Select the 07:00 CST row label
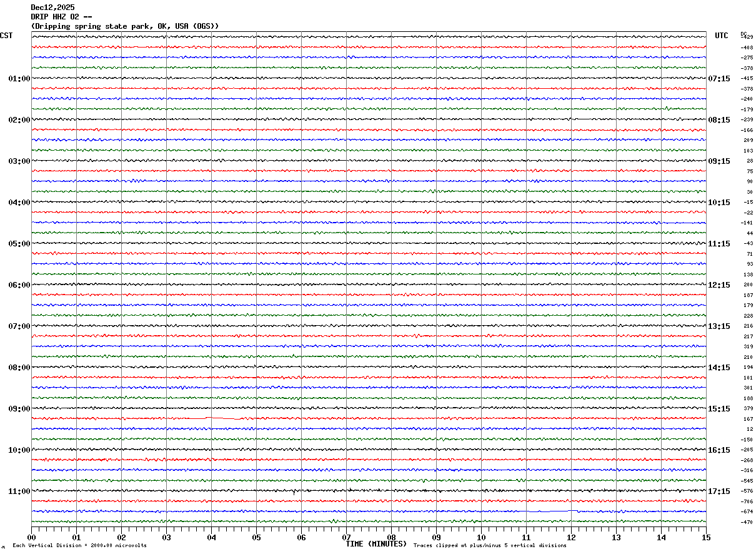Image resolution: width=756 pixels, height=554 pixels. (19, 326)
